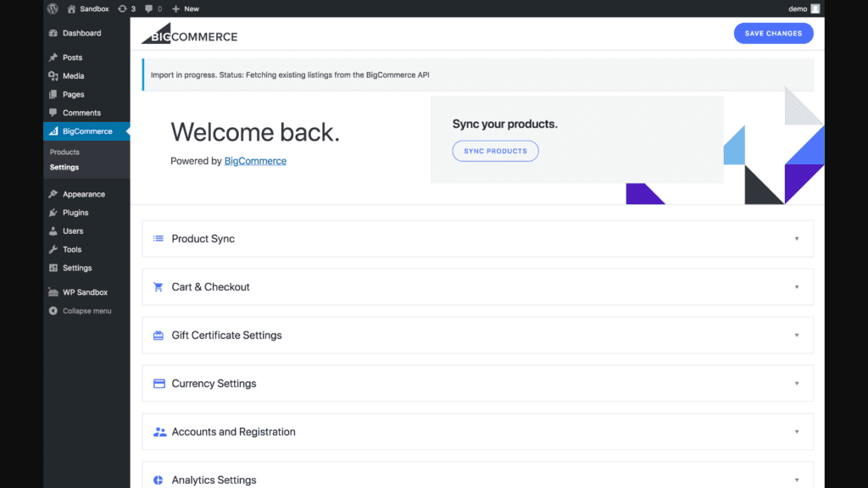This screenshot has width=868, height=488.
Task: Click the Pages icon in sidebar
Action: [x=53, y=95]
